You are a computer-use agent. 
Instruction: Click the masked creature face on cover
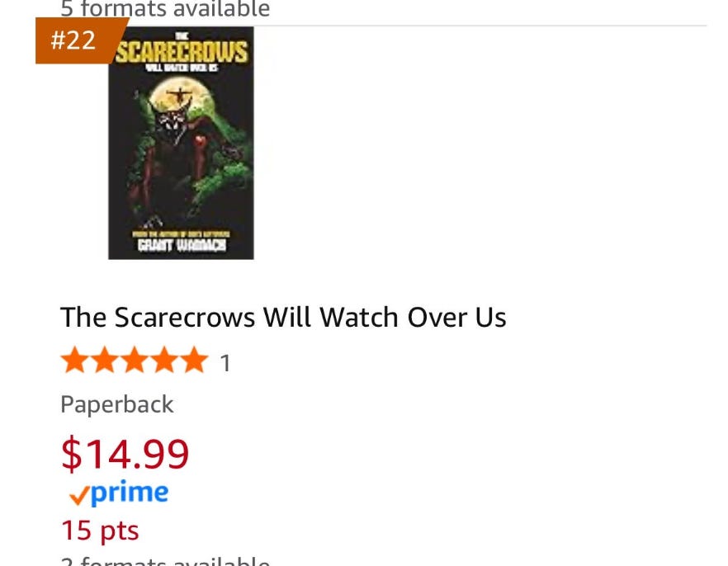(x=172, y=123)
